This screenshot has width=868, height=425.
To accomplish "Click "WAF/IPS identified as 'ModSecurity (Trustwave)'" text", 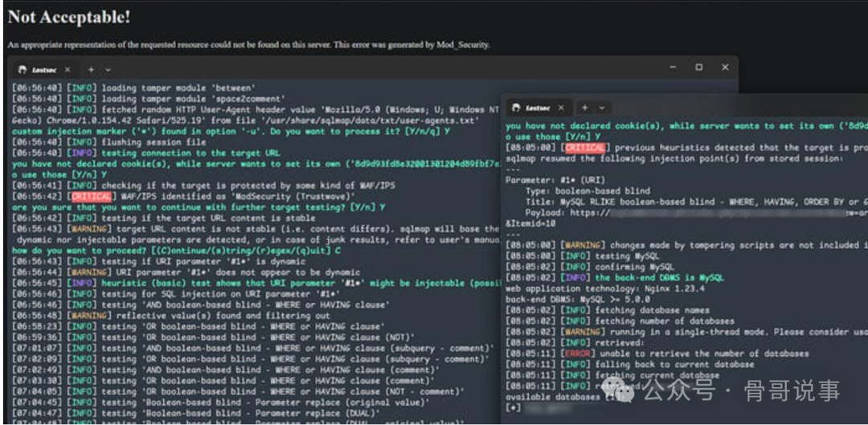I will (237, 197).
